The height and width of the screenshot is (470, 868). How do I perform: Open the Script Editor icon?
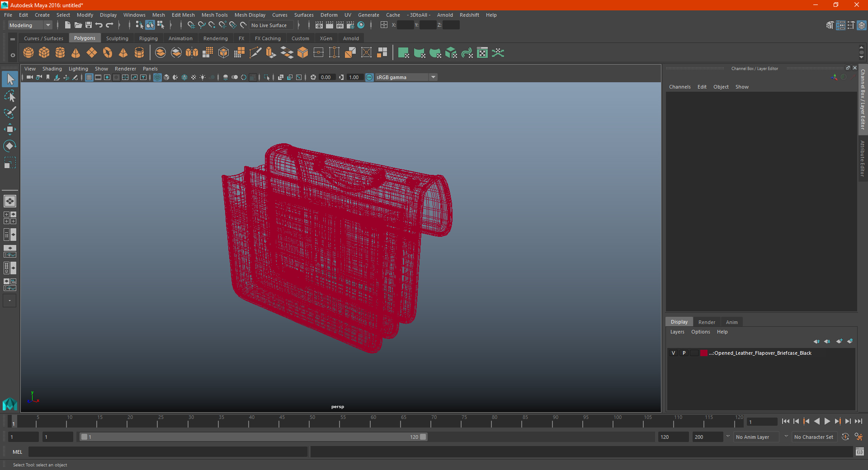click(x=859, y=452)
